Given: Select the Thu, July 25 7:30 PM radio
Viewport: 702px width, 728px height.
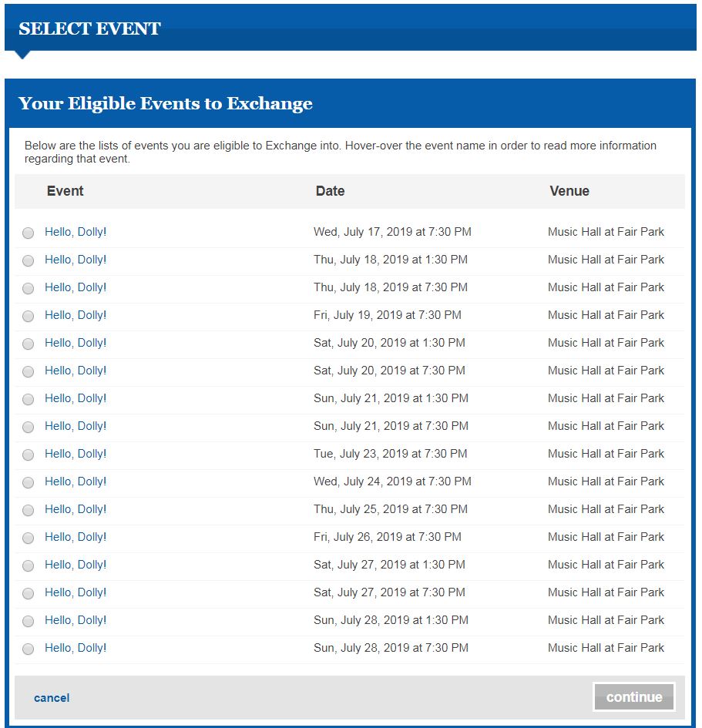Looking at the screenshot, I should coord(29,510).
